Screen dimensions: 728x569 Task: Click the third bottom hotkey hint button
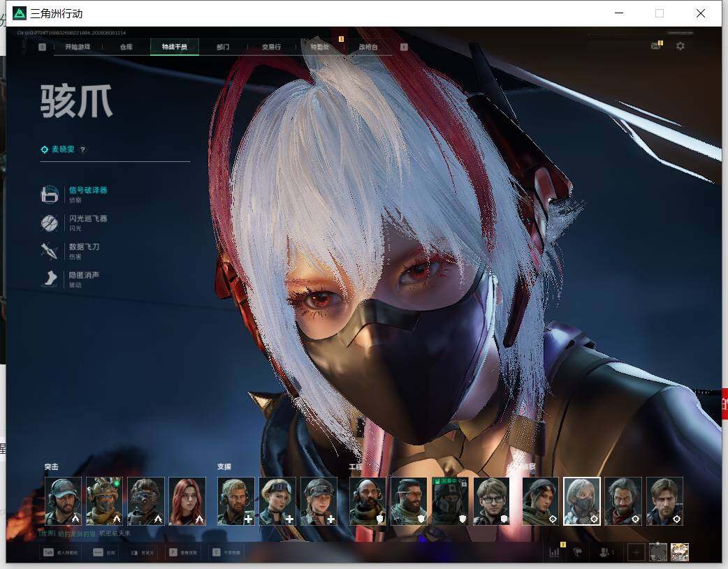click(141, 552)
